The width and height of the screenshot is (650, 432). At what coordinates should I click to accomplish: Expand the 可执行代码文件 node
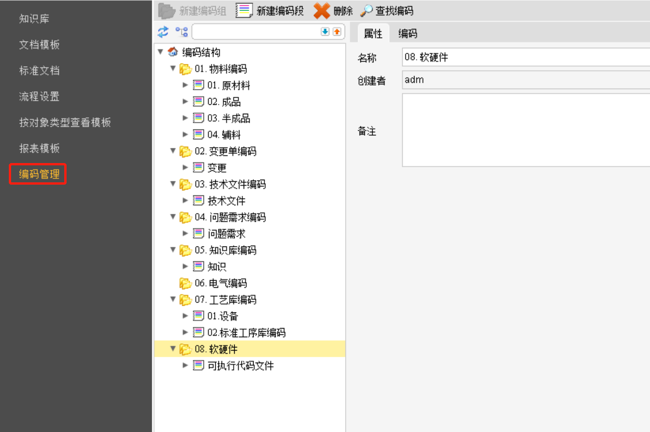[x=185, y=365]
